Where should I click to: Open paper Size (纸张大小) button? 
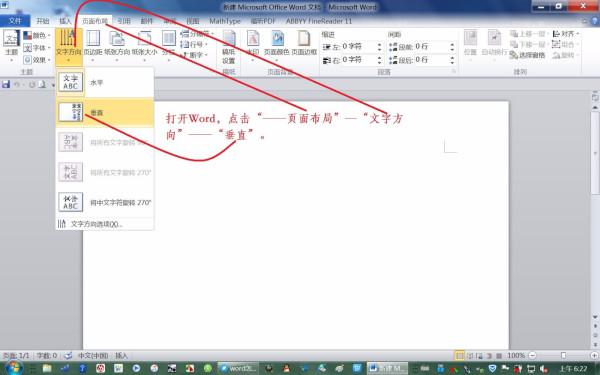coord(144,46)
